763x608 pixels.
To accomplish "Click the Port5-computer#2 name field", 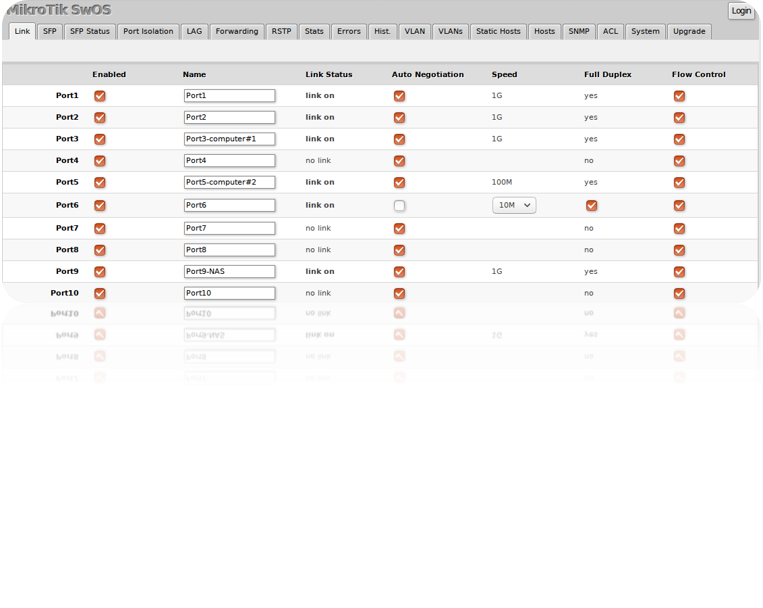I will [229, 183].
